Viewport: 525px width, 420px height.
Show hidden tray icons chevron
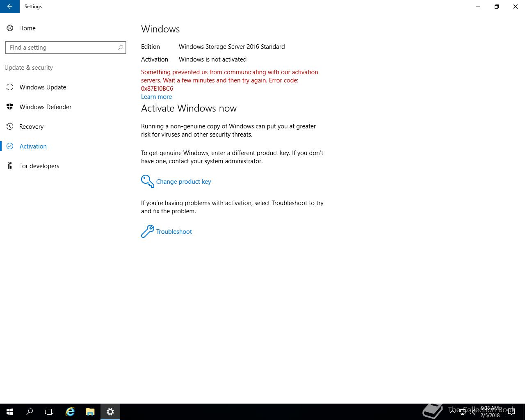point(453,412)
